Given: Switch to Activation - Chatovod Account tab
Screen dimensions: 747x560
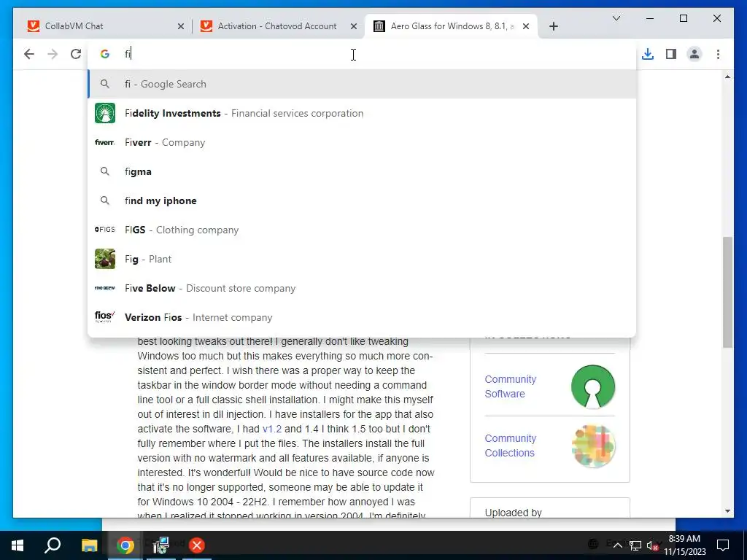Looking at the screenshot, I should [x=278, y=26].
